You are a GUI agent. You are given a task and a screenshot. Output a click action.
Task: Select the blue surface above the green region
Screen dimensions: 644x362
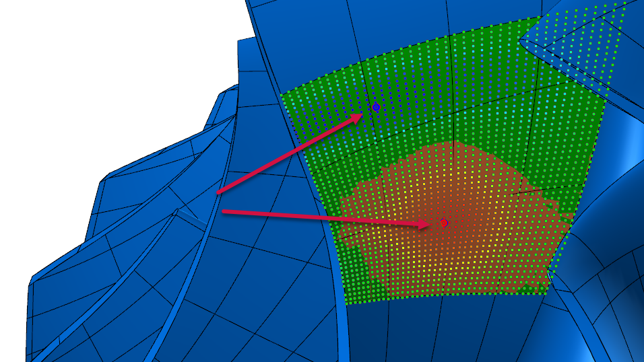pos(377,27)
